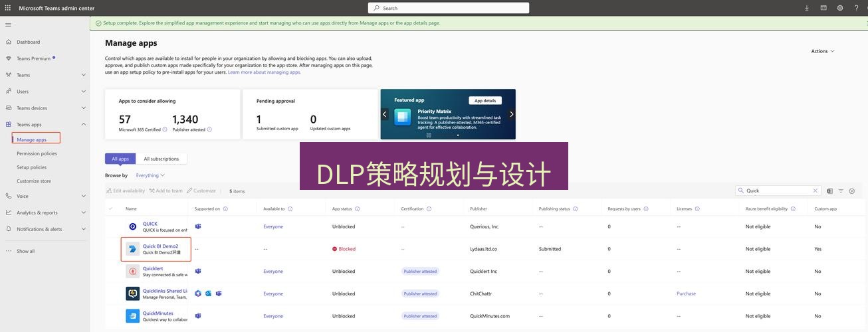Focus the apps search field containing Quick
Viewport: 868px width, 332px height.
(x=778, y=191)
